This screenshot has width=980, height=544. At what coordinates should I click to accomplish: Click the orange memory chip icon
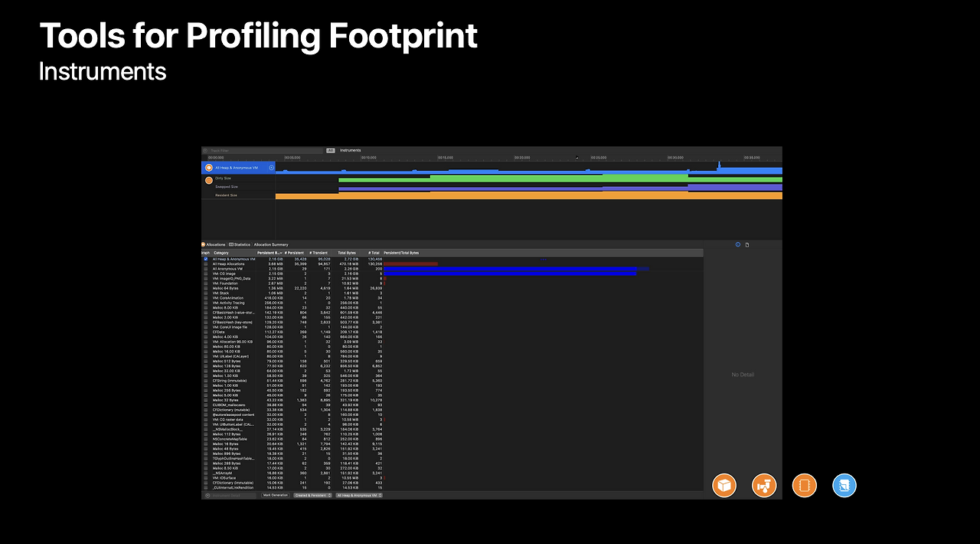(x=805, y=485)
